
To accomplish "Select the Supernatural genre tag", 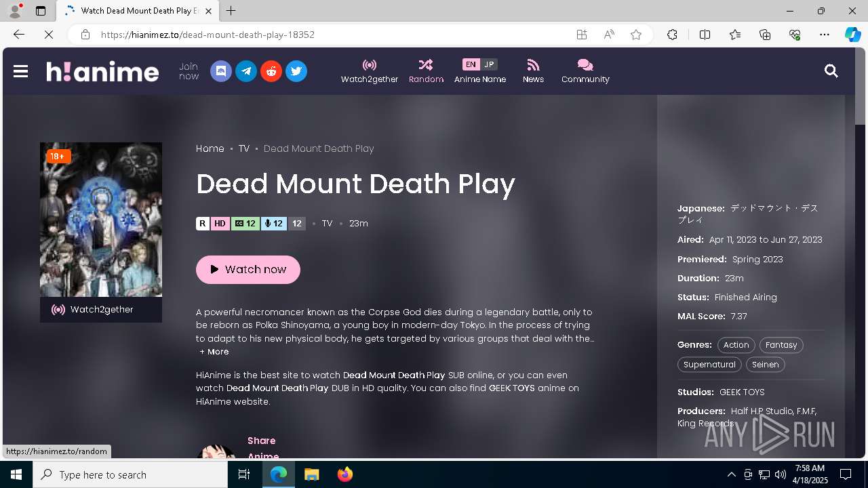I will point(709,365).
